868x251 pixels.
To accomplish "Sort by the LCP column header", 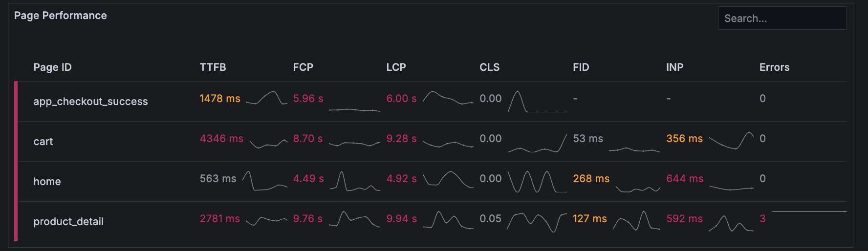I will click(396, 67).
